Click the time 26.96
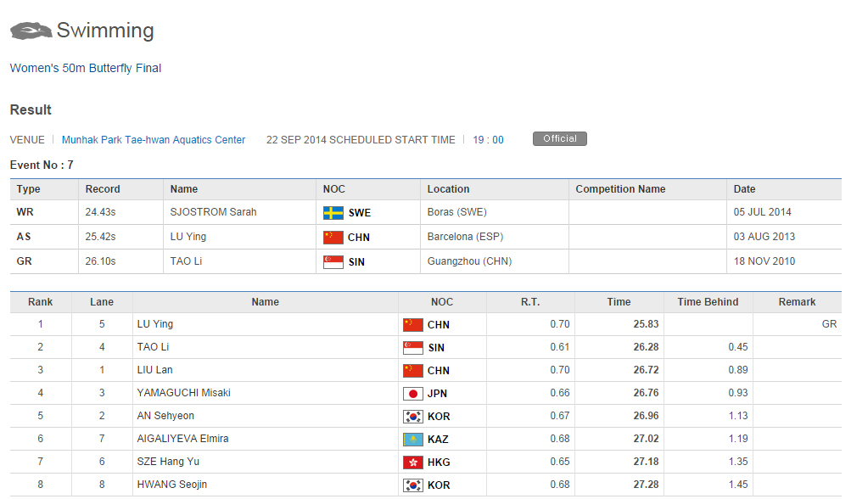 point(646,416)
